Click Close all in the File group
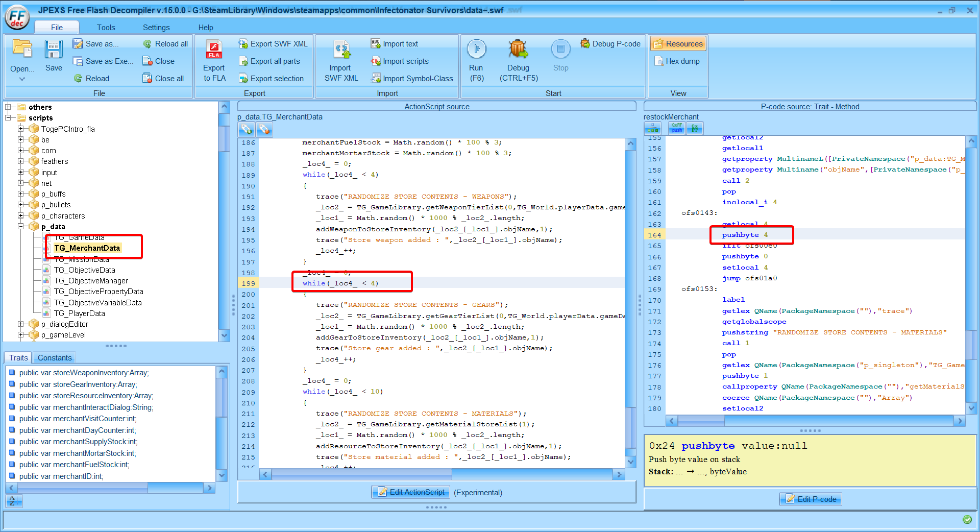Viewport: 980px width, 532px height. [x=163, y=79]
